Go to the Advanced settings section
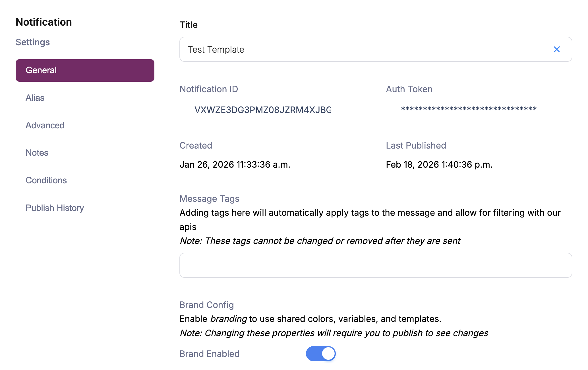 click(x=45, y=126)
